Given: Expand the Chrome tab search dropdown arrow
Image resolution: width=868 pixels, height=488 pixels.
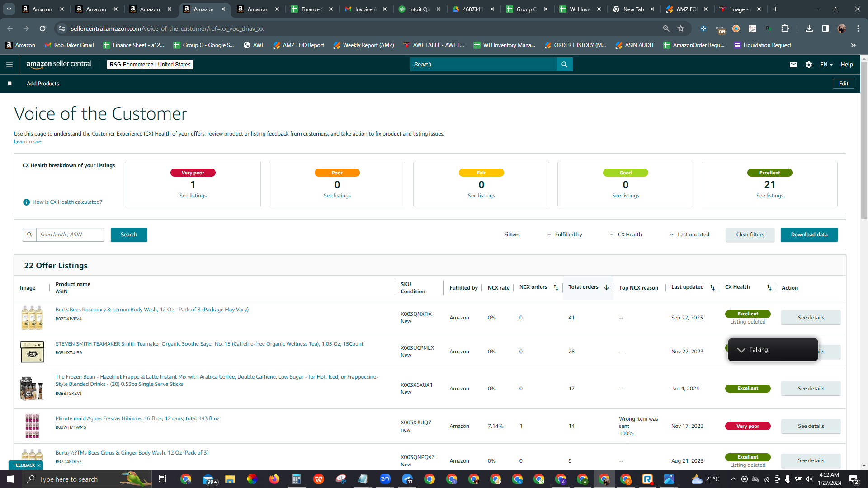Looking at the screenshot, I should [x=9, y=9].
